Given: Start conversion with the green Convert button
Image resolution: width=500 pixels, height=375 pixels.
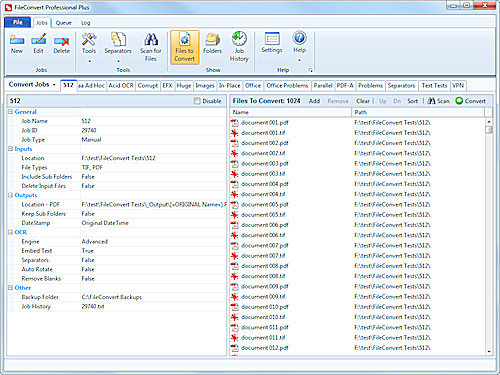Looking at the screenshot, I should coord(470,101).
